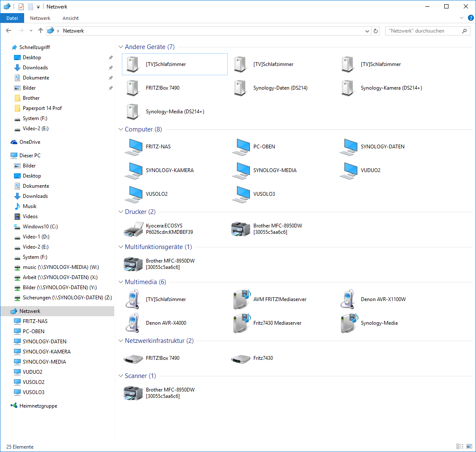
Task: Select the Synology-Media (DS214+) device icon
Action: [132, 112]
